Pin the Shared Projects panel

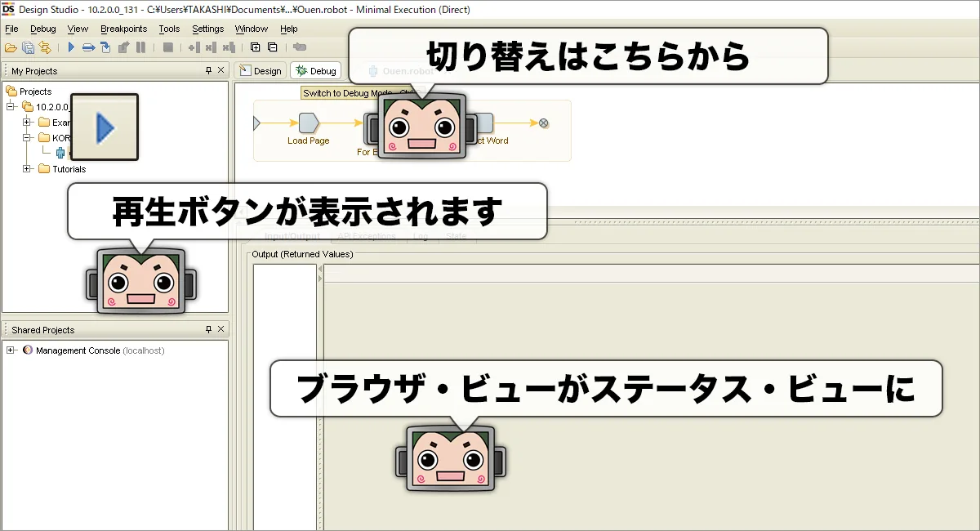tap(208, 329)
